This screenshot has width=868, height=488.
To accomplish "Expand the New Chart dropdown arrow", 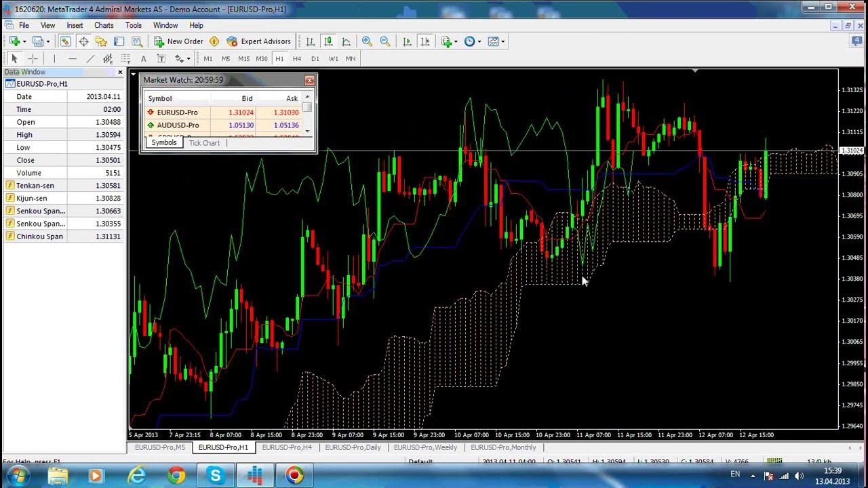I will 24,41.
